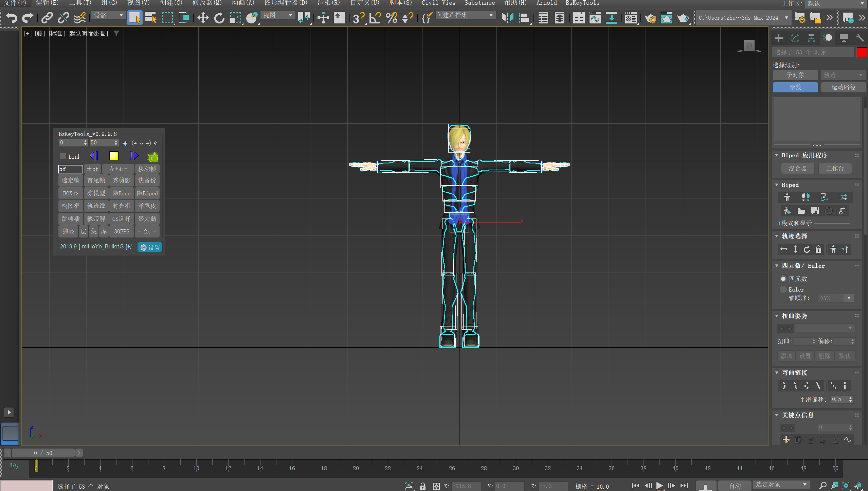Select the Move tool
This screenshot has height=491, width=868.
(203, 17)
